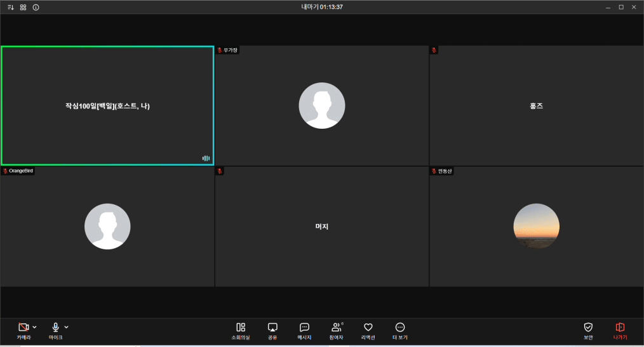Select the OrangeBird participant tile
The height and width of the screenshot is (347, 644).
coord(107,226)
